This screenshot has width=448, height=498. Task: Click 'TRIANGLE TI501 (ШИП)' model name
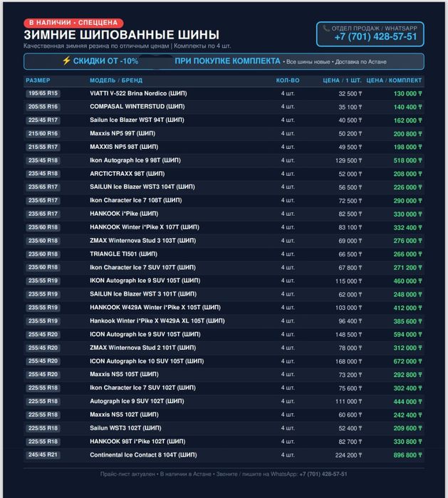tap(123, 254)
